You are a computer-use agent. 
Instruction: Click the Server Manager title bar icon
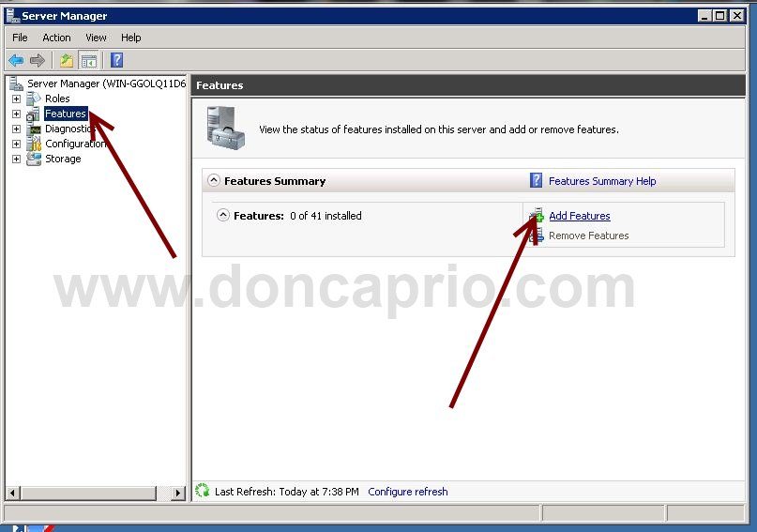[12, 15]
